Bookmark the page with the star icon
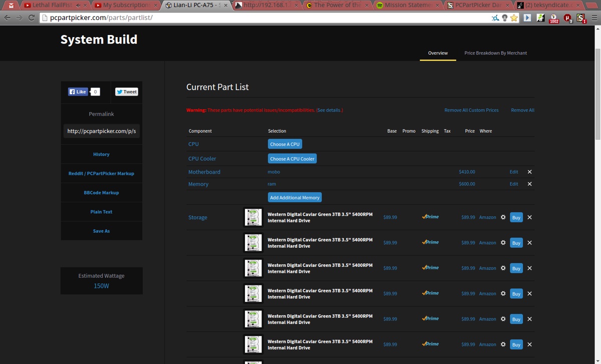601x364 pixels. click(x=514, y=18)
